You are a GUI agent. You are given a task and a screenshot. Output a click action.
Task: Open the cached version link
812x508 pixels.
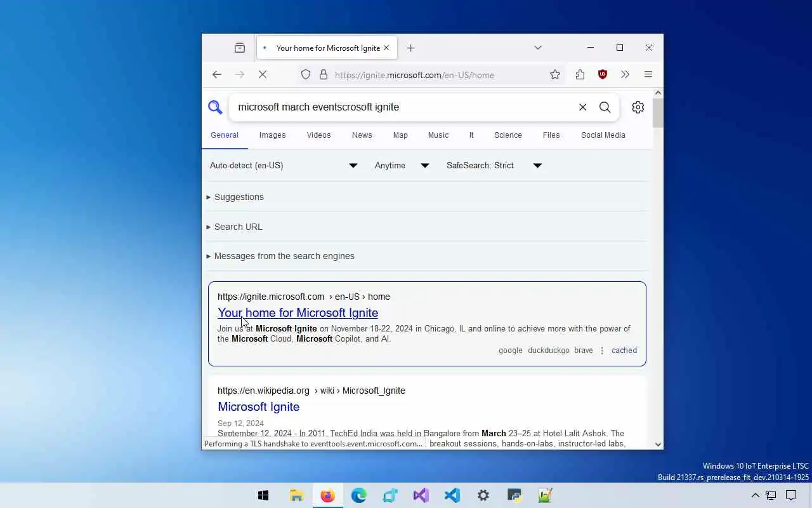[x=624, y=351]
